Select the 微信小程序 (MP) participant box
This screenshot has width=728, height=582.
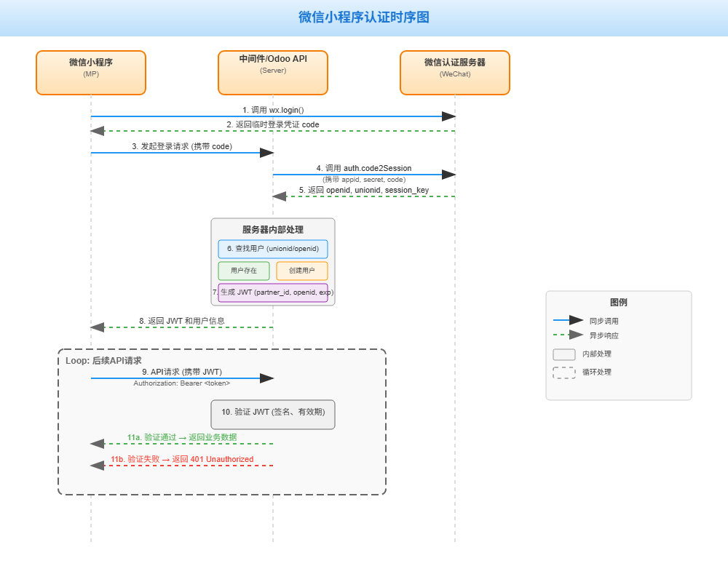tap(91, 73)
